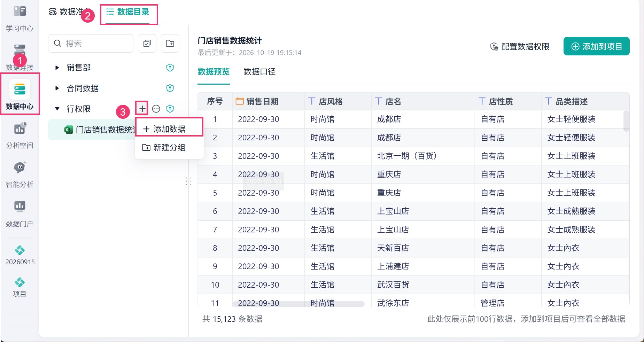Switch to the 数据准备 tab
The width and height of the screenshot is (644, 342).
[70, 12]
